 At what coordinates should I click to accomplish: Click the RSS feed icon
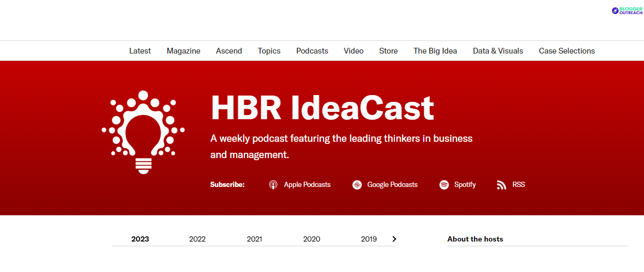[x=502, y=185]
